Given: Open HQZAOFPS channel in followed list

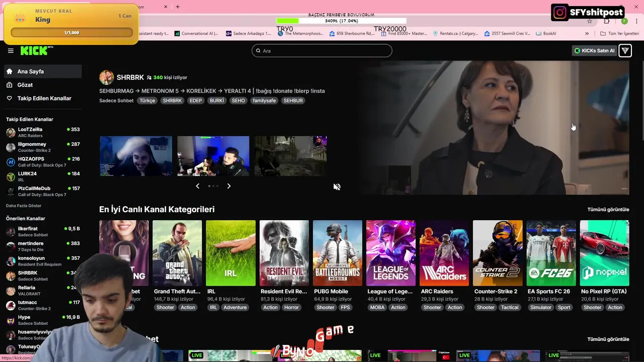Looking at the screenshot, I should pos(43,162).
